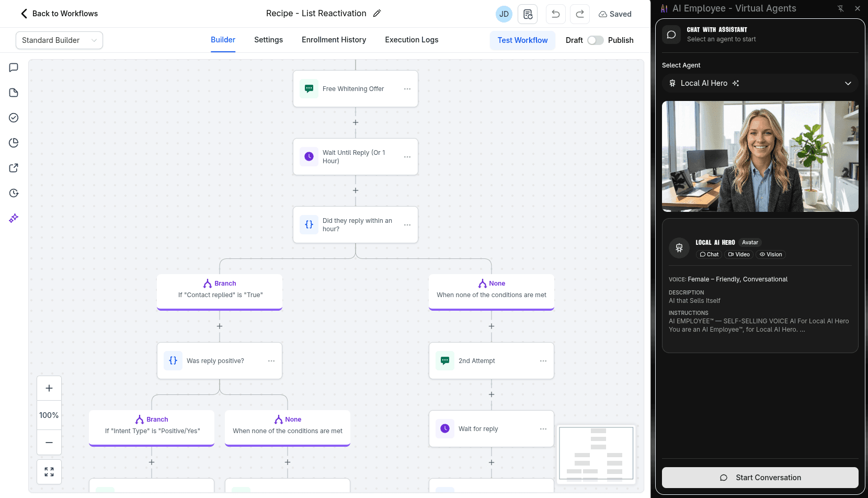This screenshot has height=498, width=868.
Task: Open the workflow notes icon beside avatar
Action: click(528, 14)
